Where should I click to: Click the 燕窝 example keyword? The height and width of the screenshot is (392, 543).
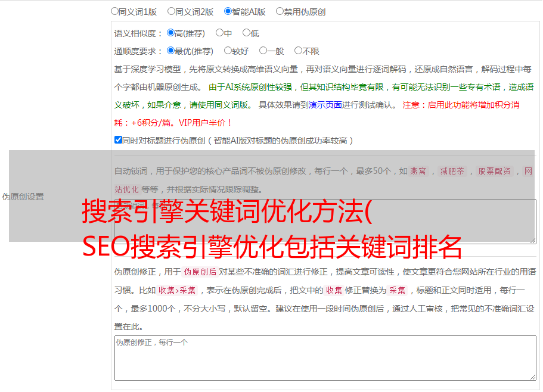point(418,171)
